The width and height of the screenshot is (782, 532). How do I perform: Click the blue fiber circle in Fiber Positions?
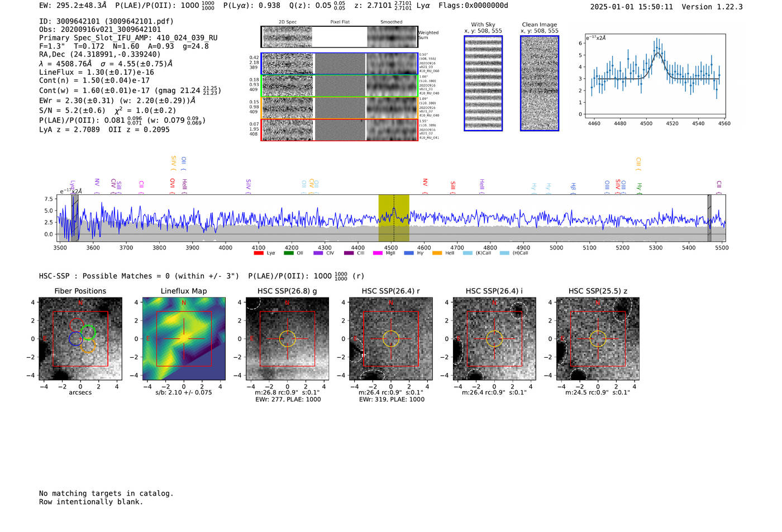tap(76, 338)
